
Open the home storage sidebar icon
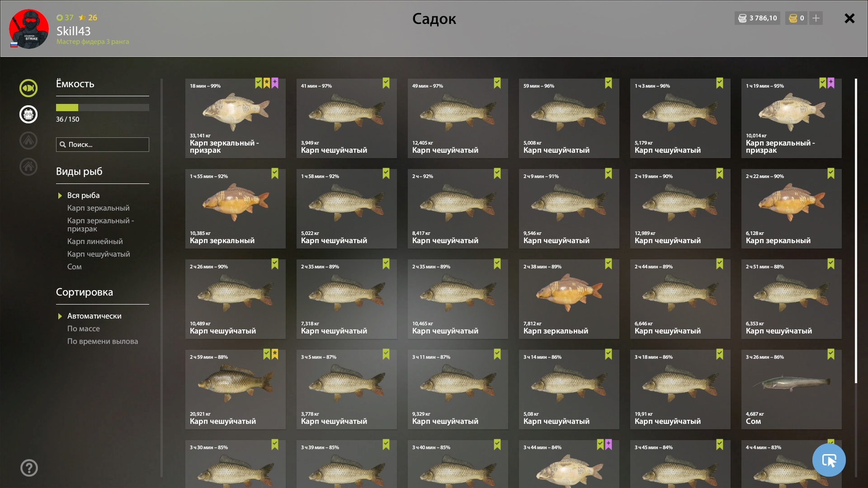[x=28, y=167]
